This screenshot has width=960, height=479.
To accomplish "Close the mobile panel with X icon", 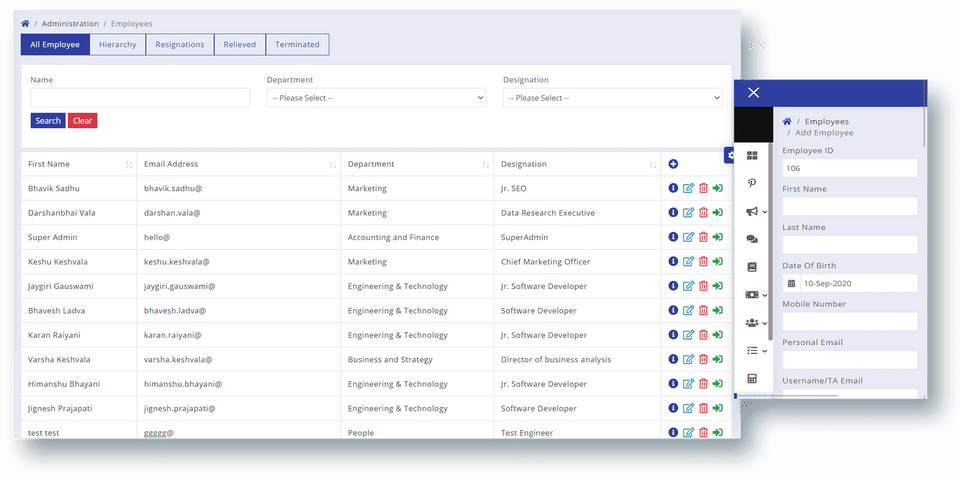I will pyautogui.click(x=754, y=92).
